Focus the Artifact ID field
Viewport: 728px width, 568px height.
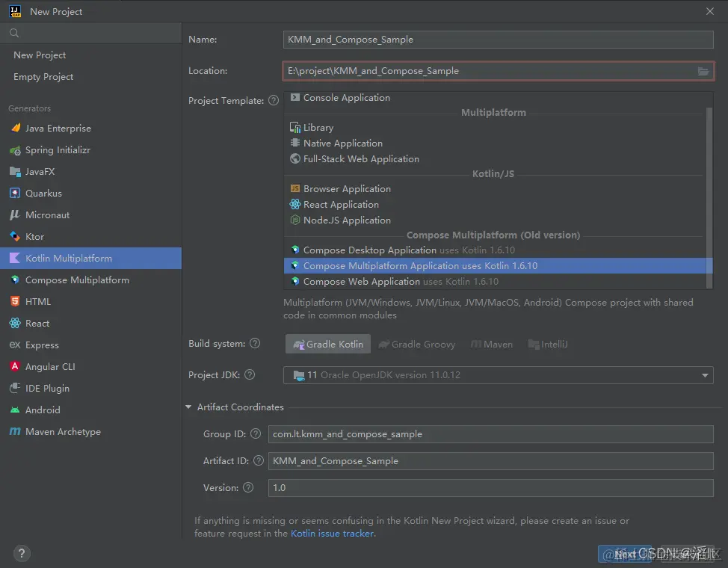click(491, 461)
